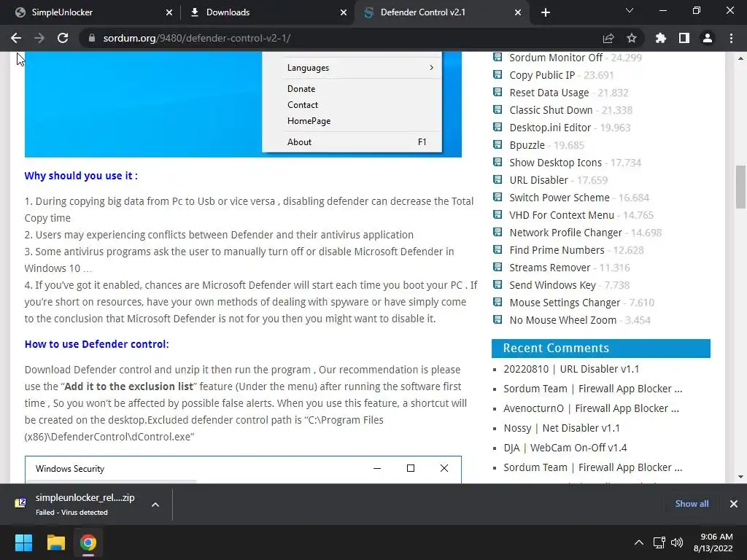Click the icon beside Streams Remover
Viewport: 747px width, 560px height.
[498, 267]
